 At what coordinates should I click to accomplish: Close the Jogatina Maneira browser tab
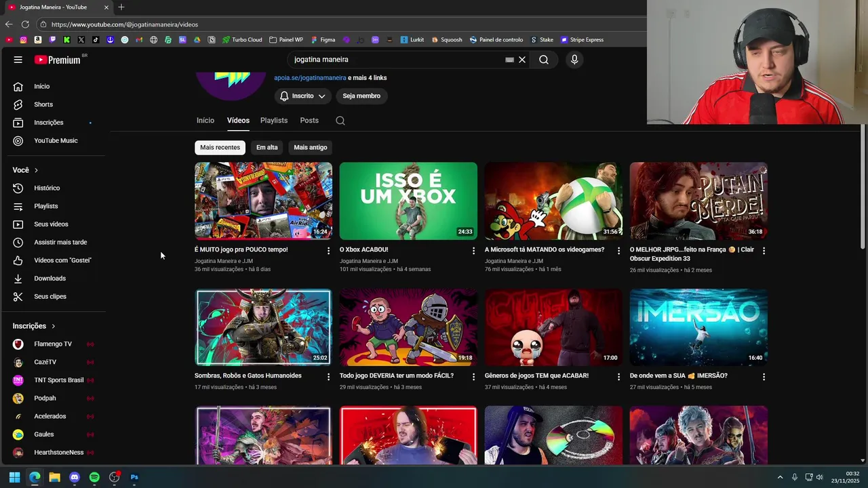coord(106,7)
